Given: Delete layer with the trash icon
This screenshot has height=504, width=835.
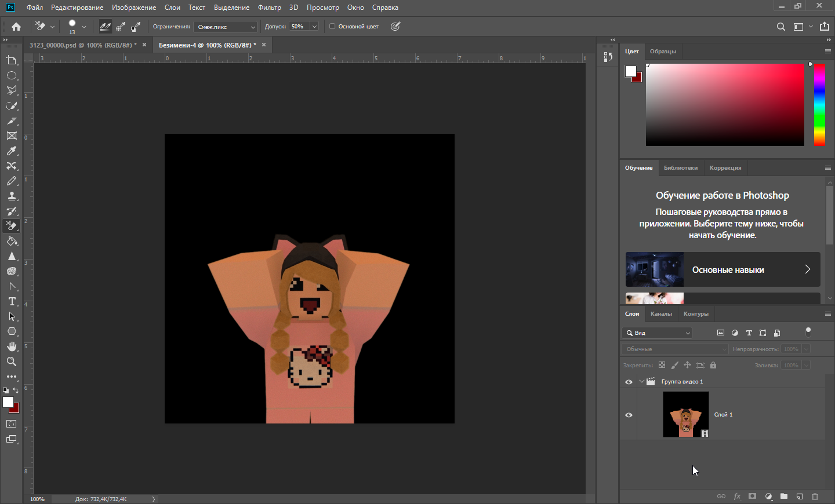Looking at the screenshot, I should click(815, 496).
